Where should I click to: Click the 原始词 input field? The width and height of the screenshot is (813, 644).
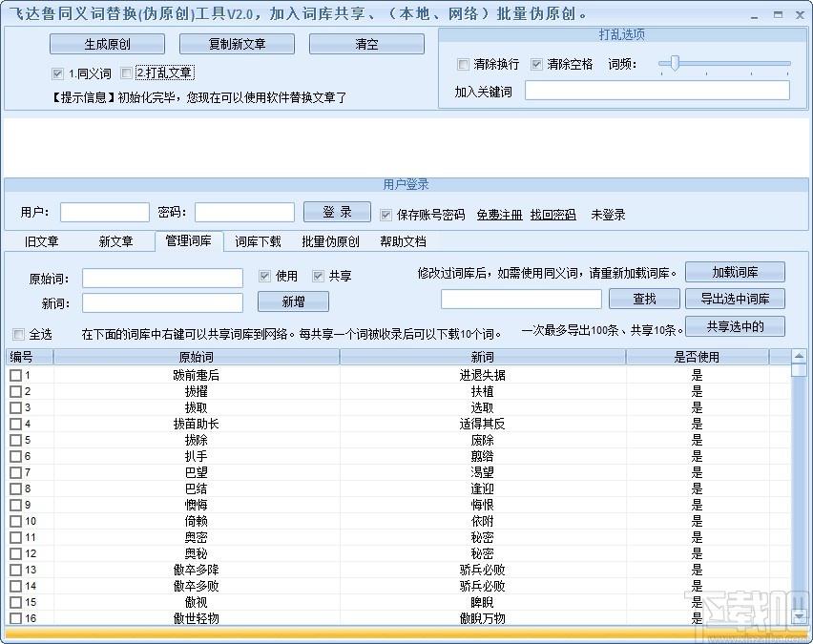pyautogui.click(x=162, y=278)
